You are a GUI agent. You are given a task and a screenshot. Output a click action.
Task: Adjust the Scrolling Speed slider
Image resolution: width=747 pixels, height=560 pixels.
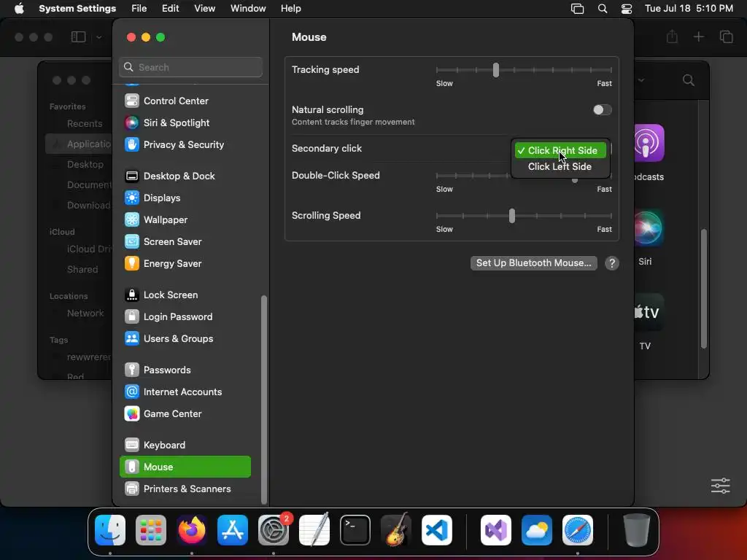511,216
